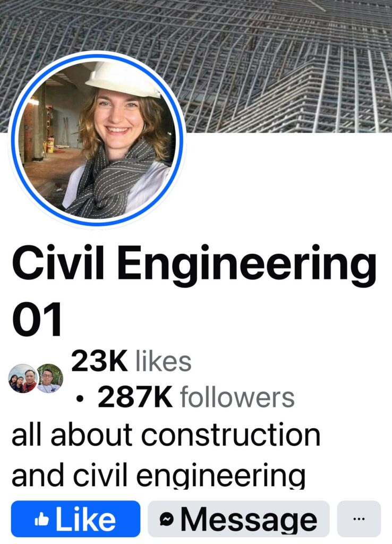392x544 pixels.
Task: Like the Civil Engineering 01 page
Action: click(75, 518)
